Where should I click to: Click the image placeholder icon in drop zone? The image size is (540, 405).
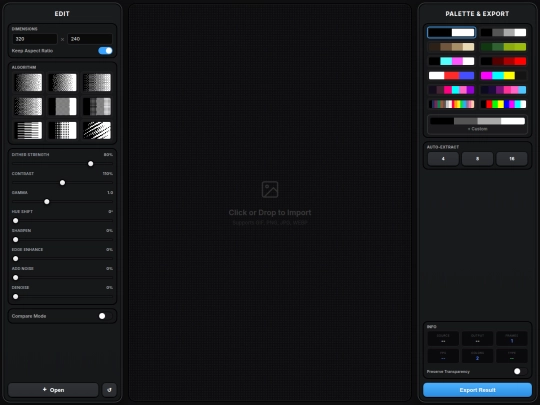coord(270,189)
